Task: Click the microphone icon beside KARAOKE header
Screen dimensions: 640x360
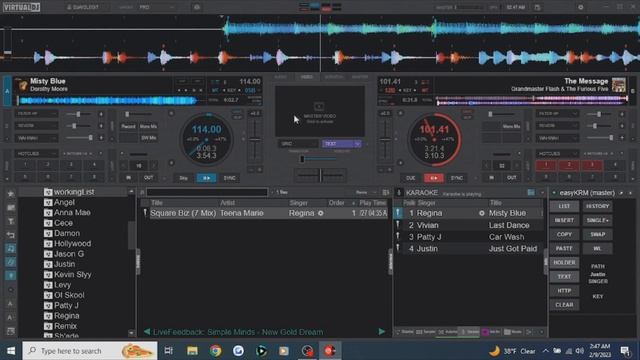Action: pyautogui.click(x=399, y=192)
